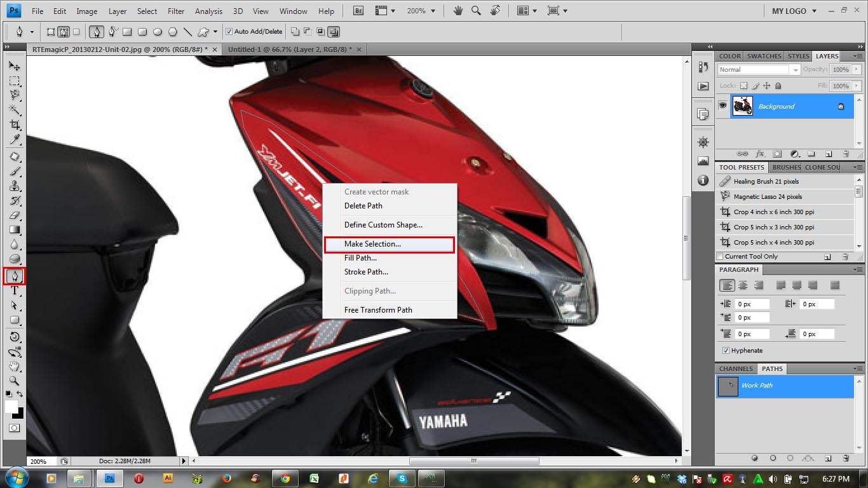868x488 pixels.
Task: Select the Hand tool in the toolbox
Action: [x=14, y=367]
